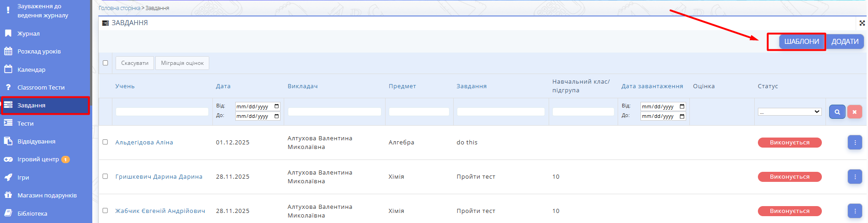Open Ігровий центр in sidebar
The width and height of the screenshot is (868, 223).
click(38, 159)
